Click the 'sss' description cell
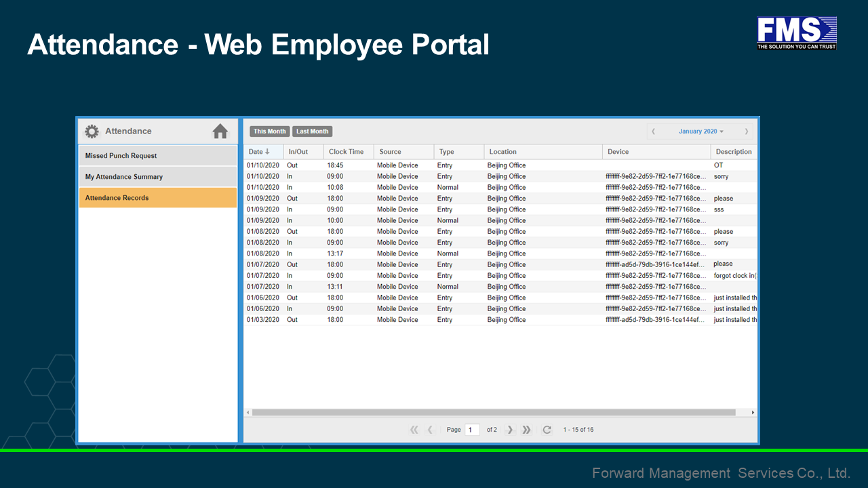The height and width of the screenshot is (488, 868). 719,209
